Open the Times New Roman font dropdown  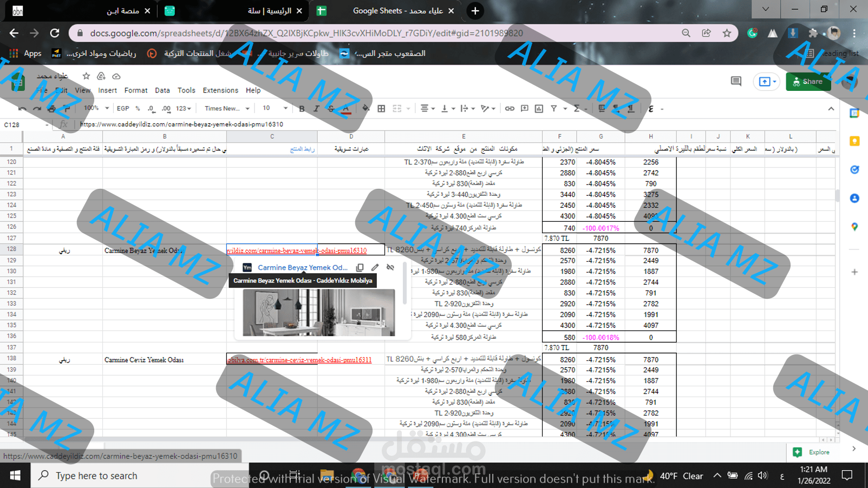[x=227, y=109]
